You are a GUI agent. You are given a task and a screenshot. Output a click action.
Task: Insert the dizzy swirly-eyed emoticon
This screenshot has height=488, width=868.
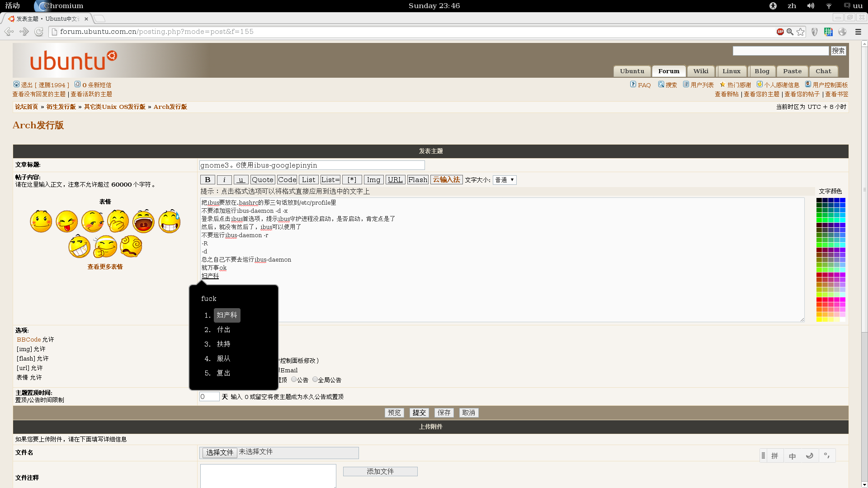click(131, 247)
